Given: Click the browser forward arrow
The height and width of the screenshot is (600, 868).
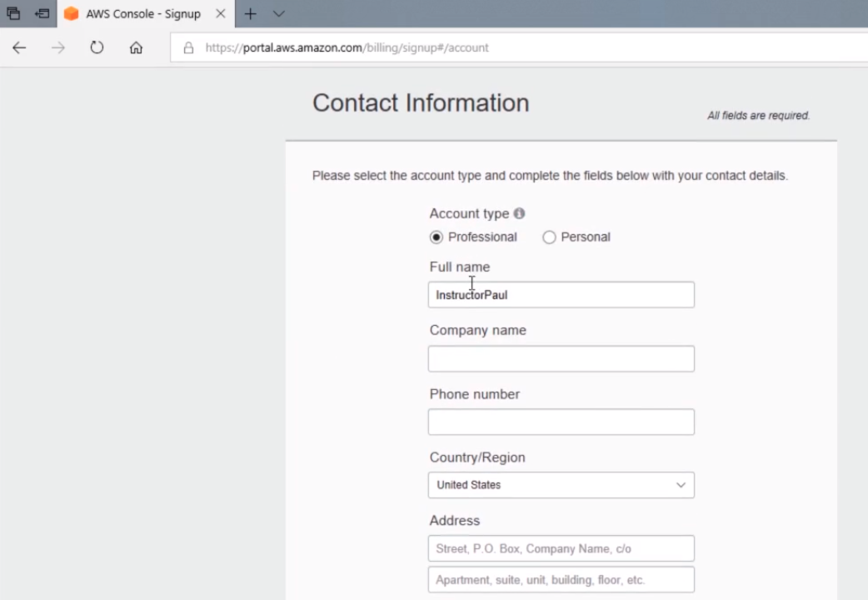Looking at the screenshot, I should coord(57,47).
